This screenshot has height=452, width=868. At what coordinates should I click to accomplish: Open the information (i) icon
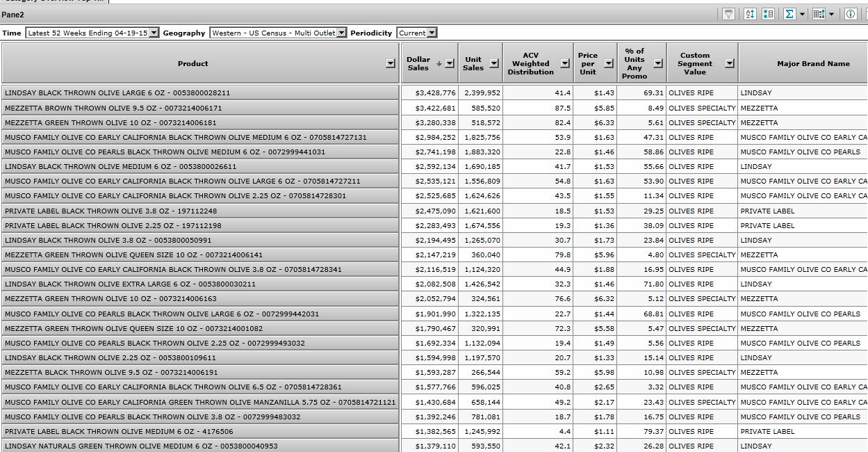click(x=851, y=14)
